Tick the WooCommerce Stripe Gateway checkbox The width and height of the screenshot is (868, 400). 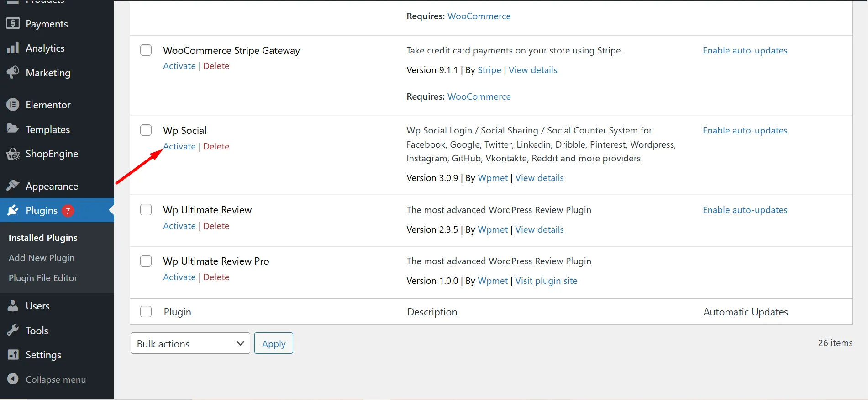click(x=146, y=50)
